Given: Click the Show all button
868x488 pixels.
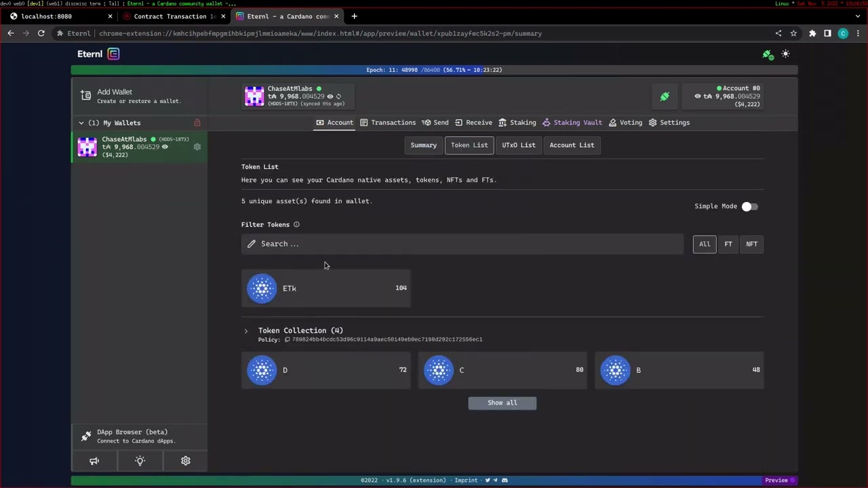Looking at the screenshot, I should (502, 403).
